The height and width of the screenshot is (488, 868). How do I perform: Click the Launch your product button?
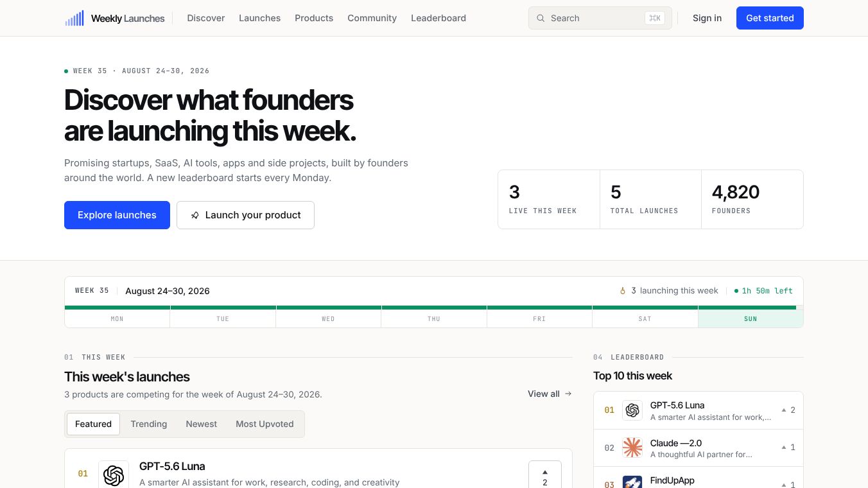(245, 215)
